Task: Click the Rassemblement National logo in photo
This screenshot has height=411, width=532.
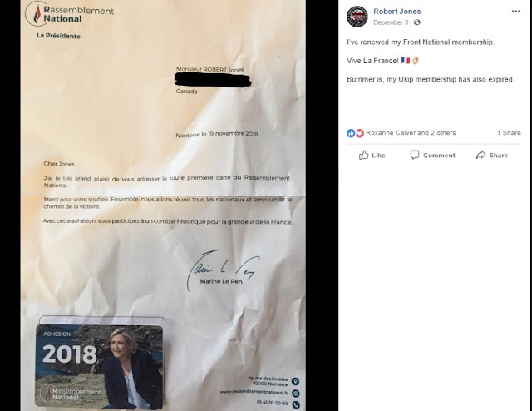Action: (69, 14)
